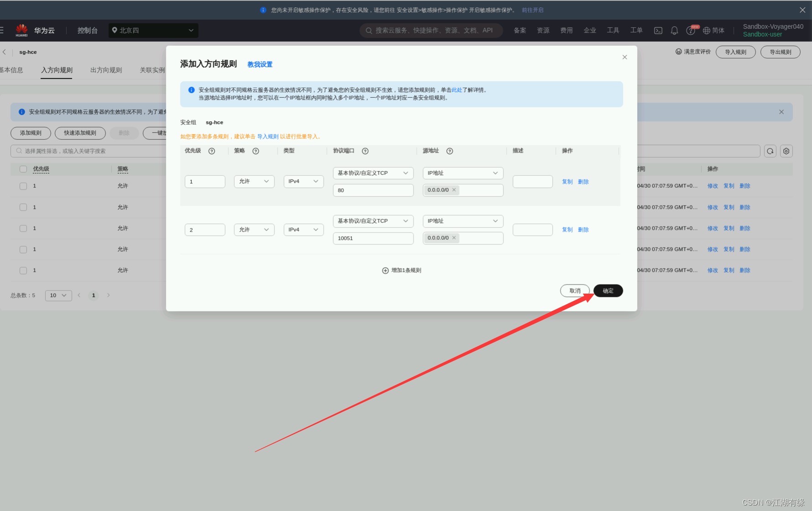The height and width of the screenshot is (511, 812).
Task: Click the 取消 cancel button
Action: [575, 291]
